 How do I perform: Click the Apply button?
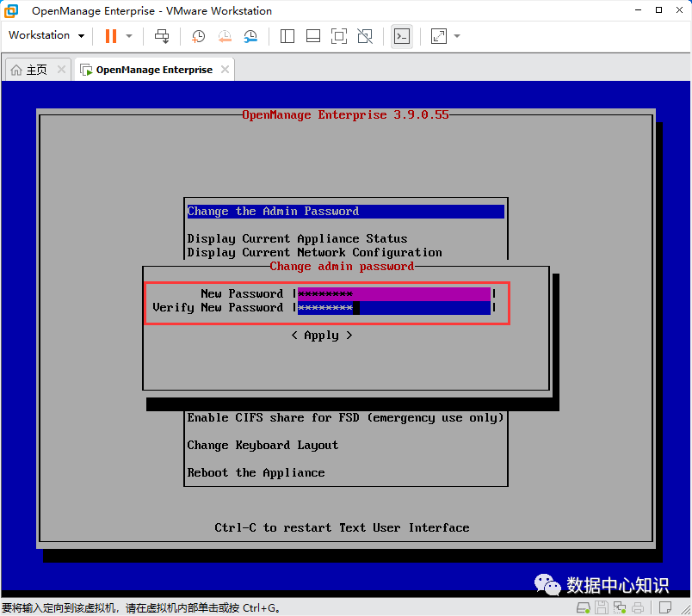coord(322,336)
